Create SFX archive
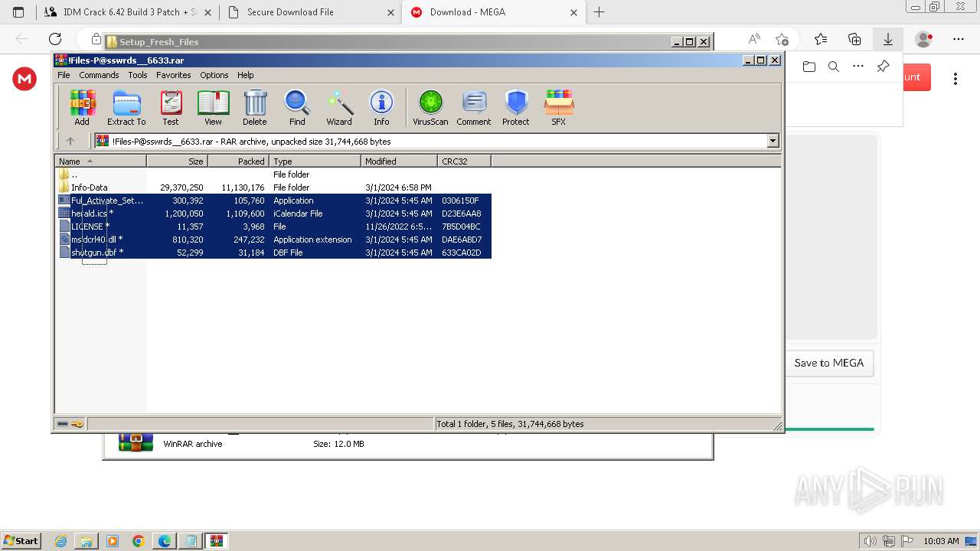 coord(559,108)
